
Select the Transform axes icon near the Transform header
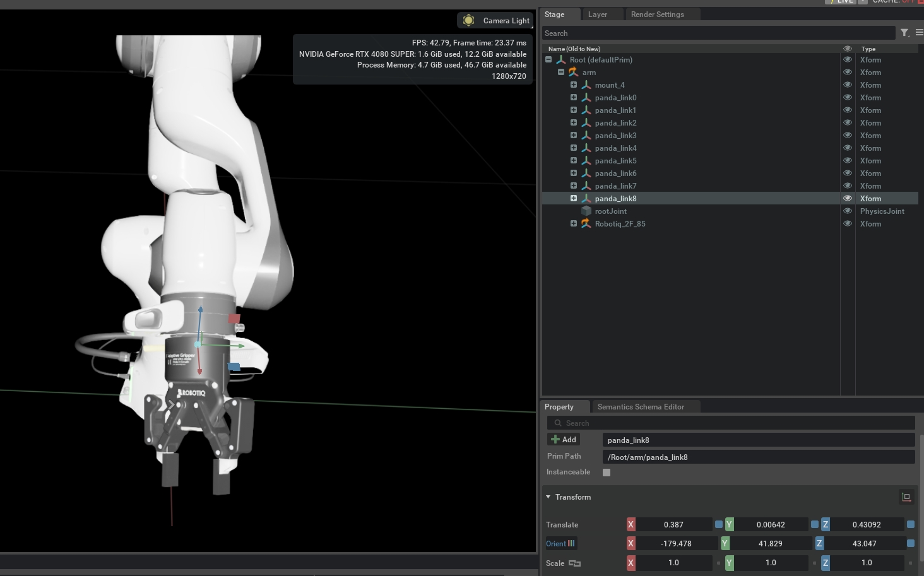906,497
